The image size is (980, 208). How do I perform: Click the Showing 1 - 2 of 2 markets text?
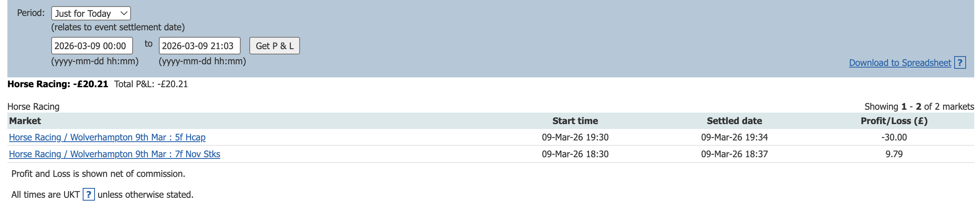[919, 106]
